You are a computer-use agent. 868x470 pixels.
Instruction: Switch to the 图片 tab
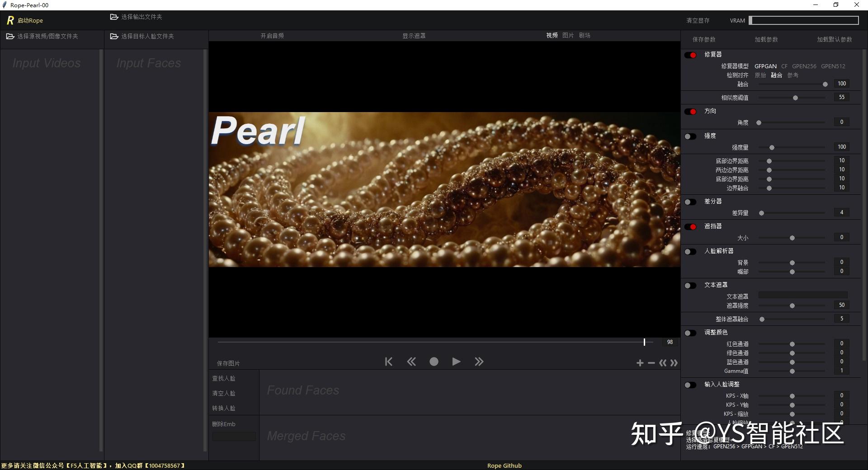pyautogui.click(x=568, y=35)
